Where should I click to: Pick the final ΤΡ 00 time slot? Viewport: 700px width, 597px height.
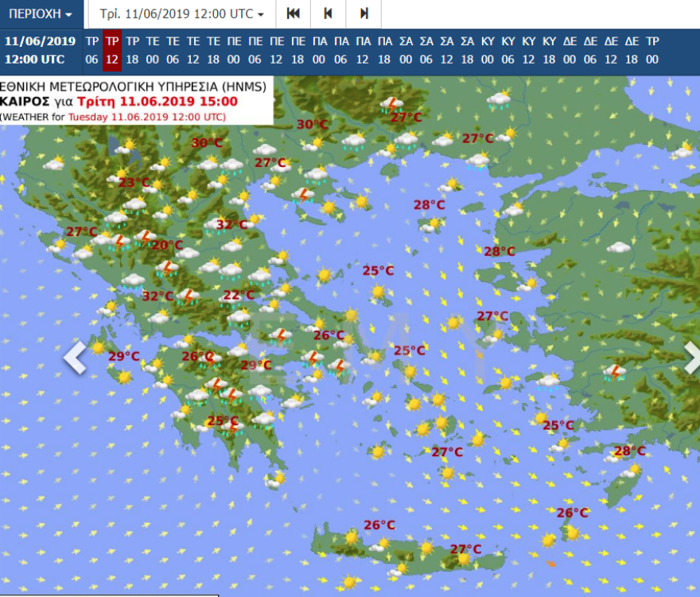coord(652,50)
